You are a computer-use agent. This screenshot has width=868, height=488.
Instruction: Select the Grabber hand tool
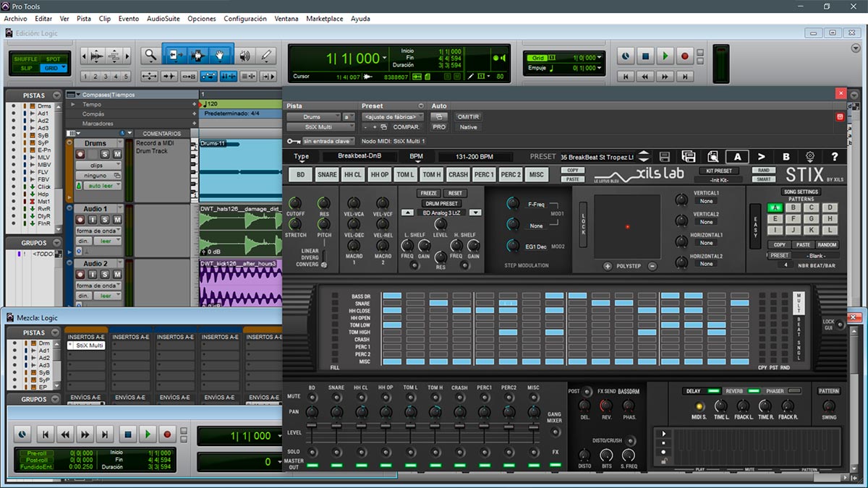click(x=220, y=55)
